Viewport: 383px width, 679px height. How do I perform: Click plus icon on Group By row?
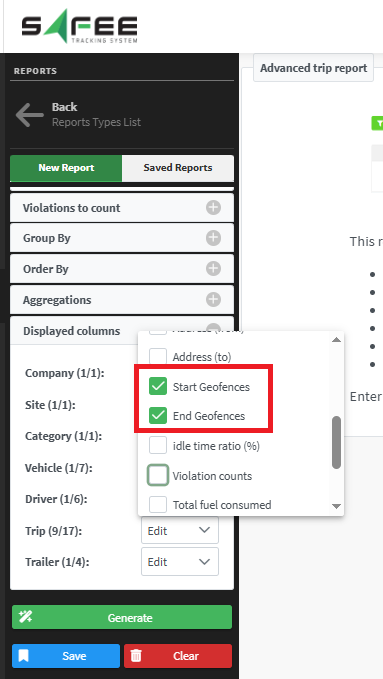tap(213, 238)
